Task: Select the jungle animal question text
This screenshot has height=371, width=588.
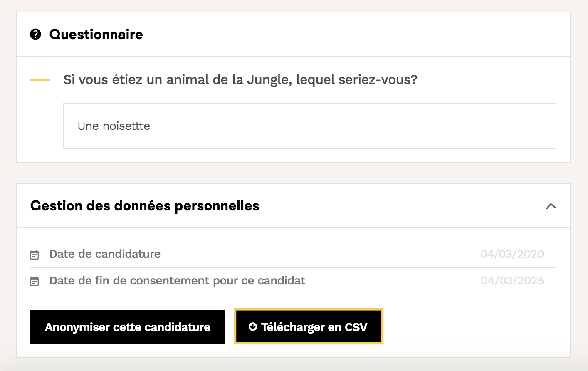Action: (240, 79)
